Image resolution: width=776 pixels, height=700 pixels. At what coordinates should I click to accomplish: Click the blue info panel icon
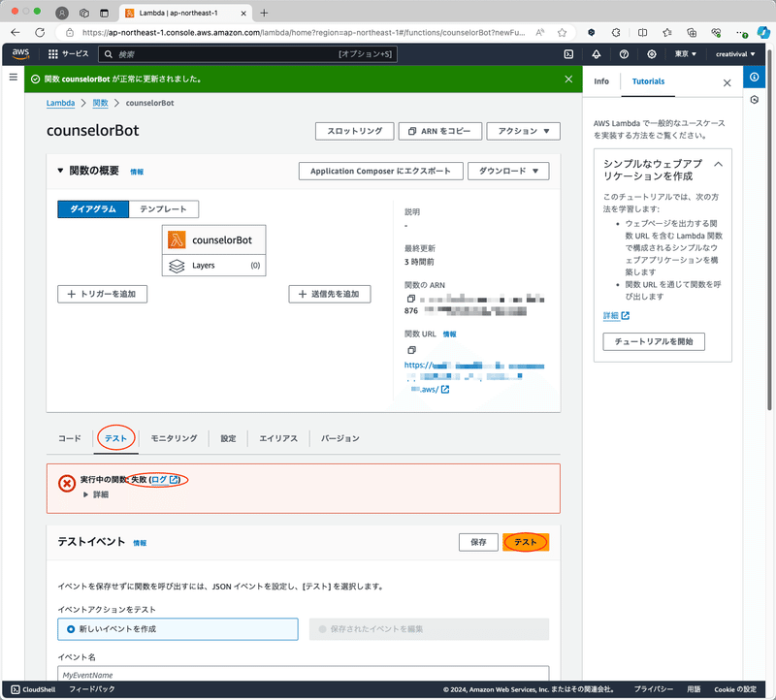[x=755, y=78]
